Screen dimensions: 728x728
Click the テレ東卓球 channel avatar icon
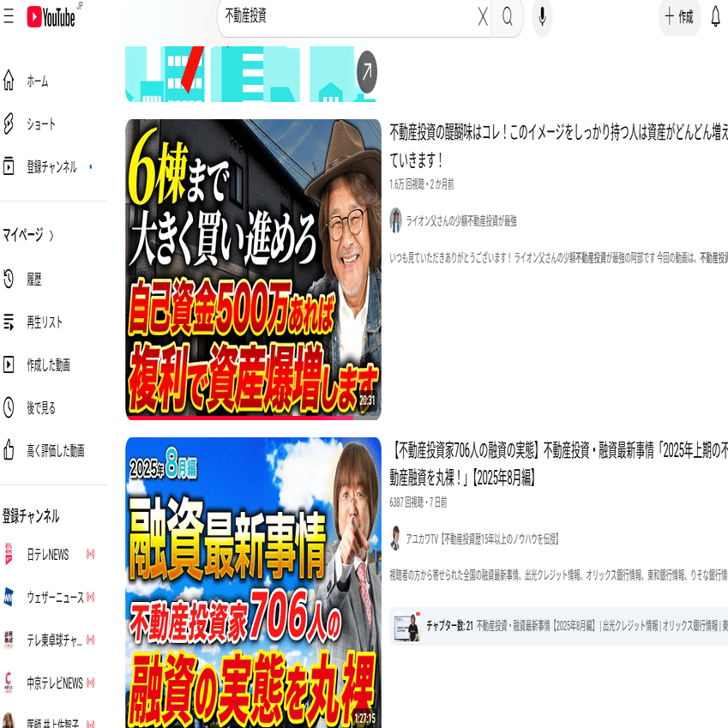click(x=9, y=640)
